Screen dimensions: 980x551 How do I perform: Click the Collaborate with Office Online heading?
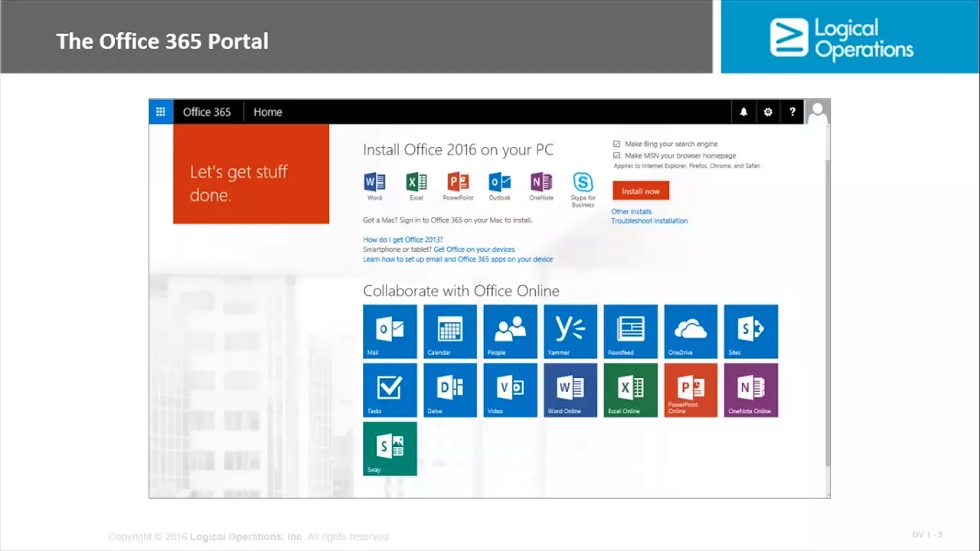click(x=461, y=291)
